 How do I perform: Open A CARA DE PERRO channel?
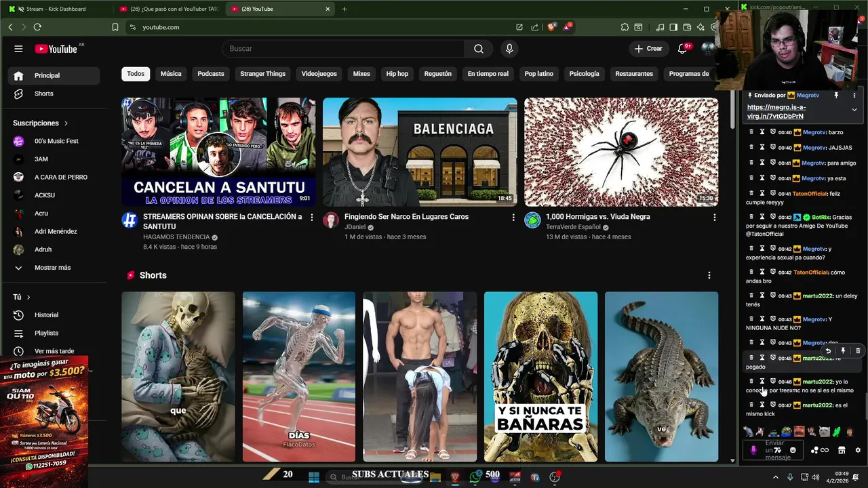(54, 177)
